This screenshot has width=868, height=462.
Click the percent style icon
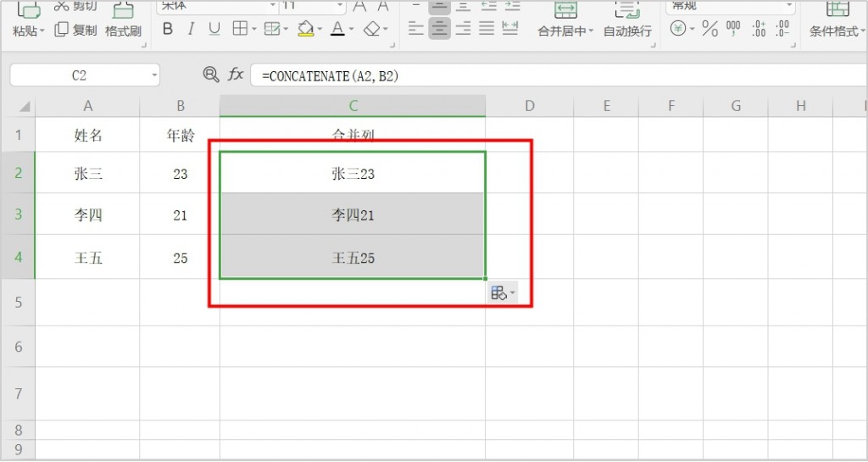709,29
